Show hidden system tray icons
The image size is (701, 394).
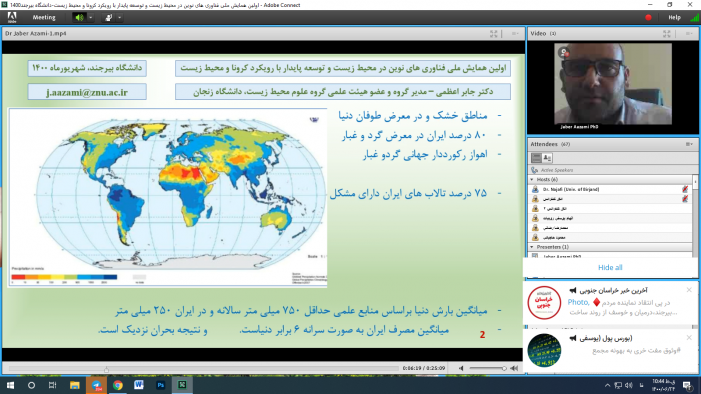[x=607, y=385]
